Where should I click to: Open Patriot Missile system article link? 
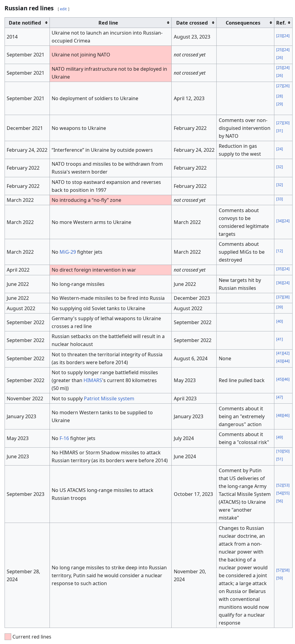(109, 398)
